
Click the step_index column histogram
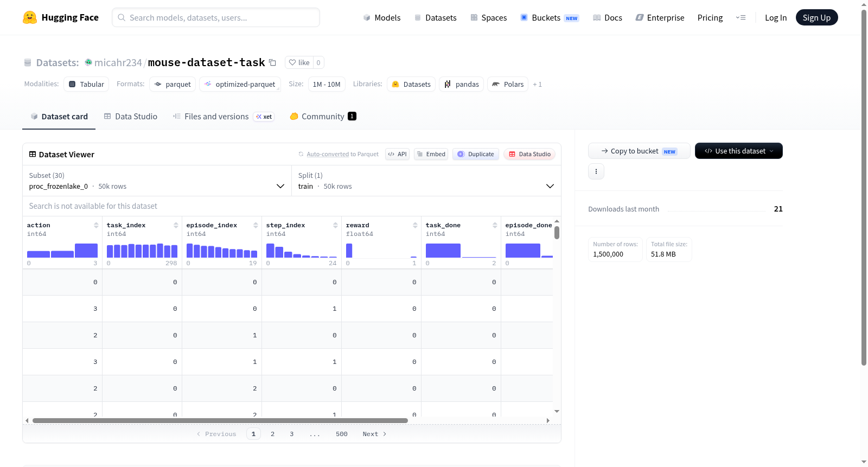[x=302, y=250]
